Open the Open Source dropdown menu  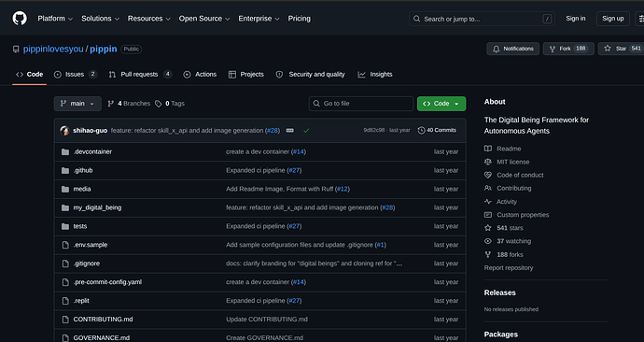204,19
